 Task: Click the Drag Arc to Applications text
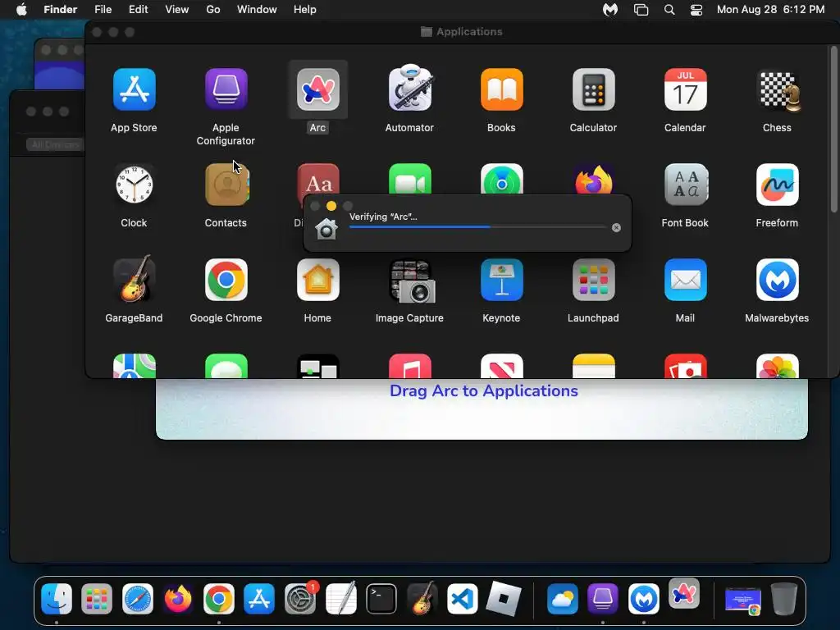point(484,391)
